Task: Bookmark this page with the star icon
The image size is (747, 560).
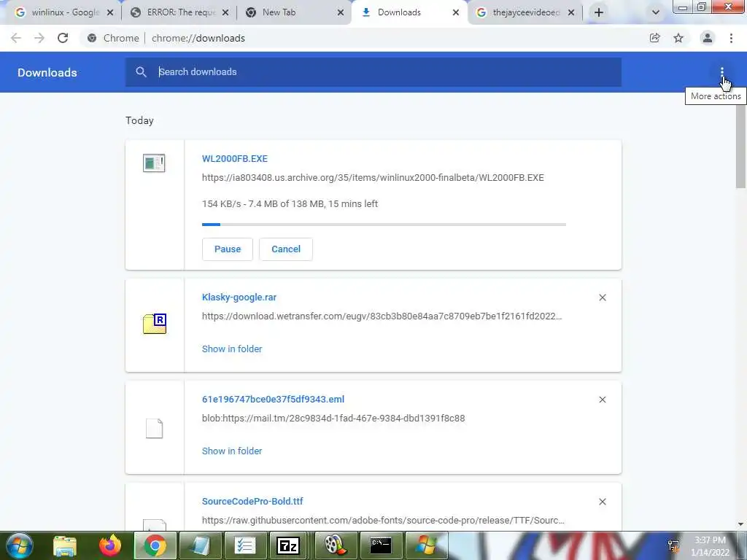Action: [x=678, y=38]
